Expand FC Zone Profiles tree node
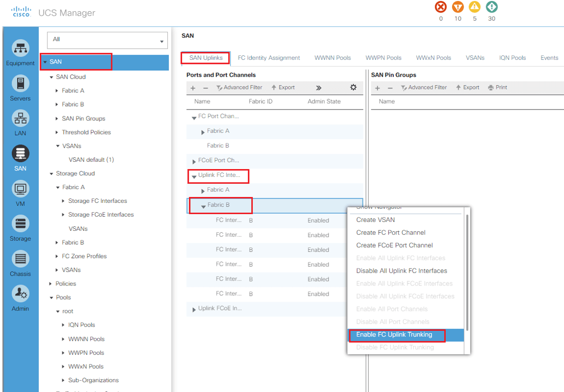The height and width of the screenshot is (392, 564). [57, 256]
